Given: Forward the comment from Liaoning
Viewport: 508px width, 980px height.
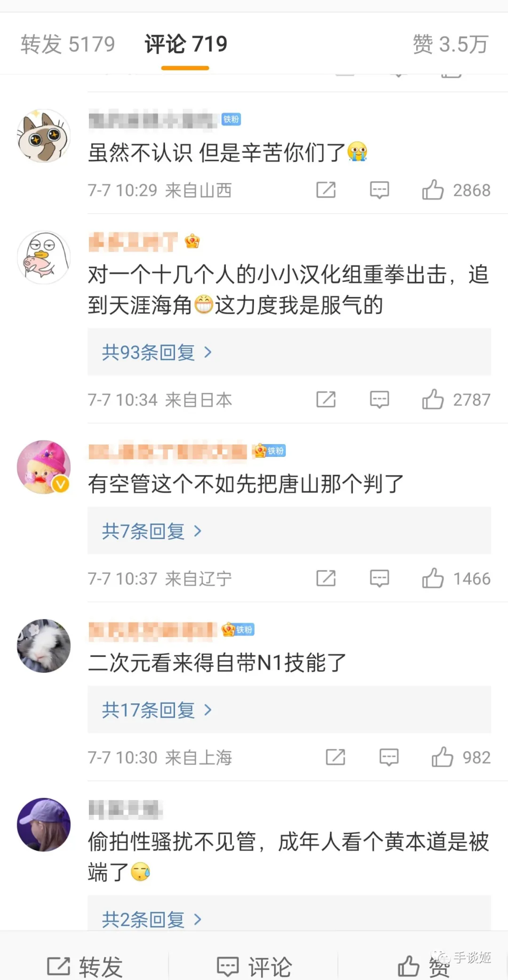Looking at the screenshot, I should pos(326,578).
